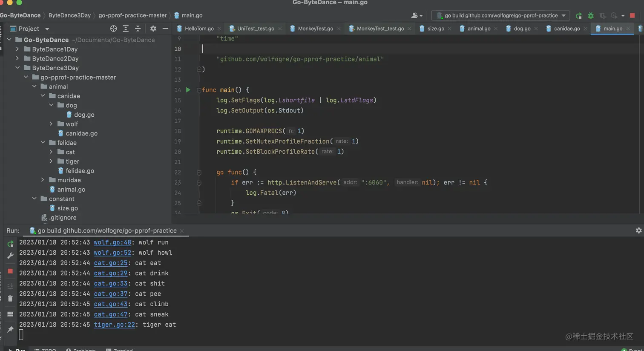Click the green rerun icon in top toolbar
644x351 pixels.
tap(578, 16)
